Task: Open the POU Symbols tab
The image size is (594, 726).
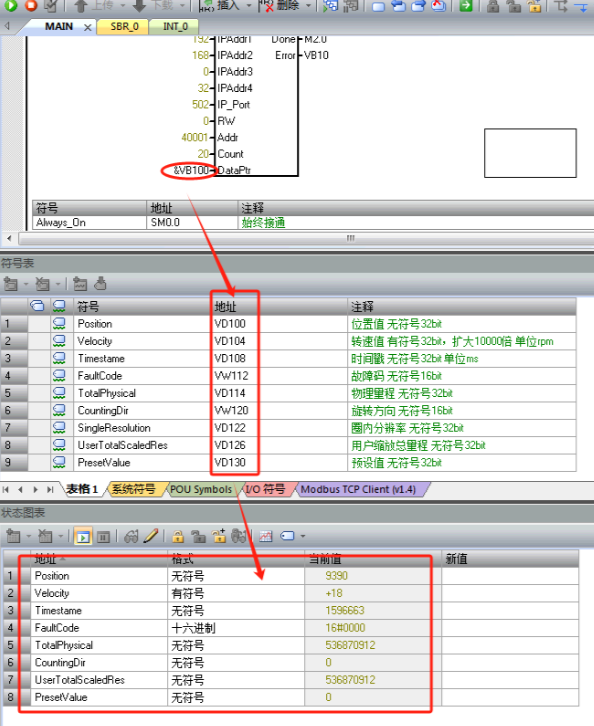Action: (x=201, y=489)
